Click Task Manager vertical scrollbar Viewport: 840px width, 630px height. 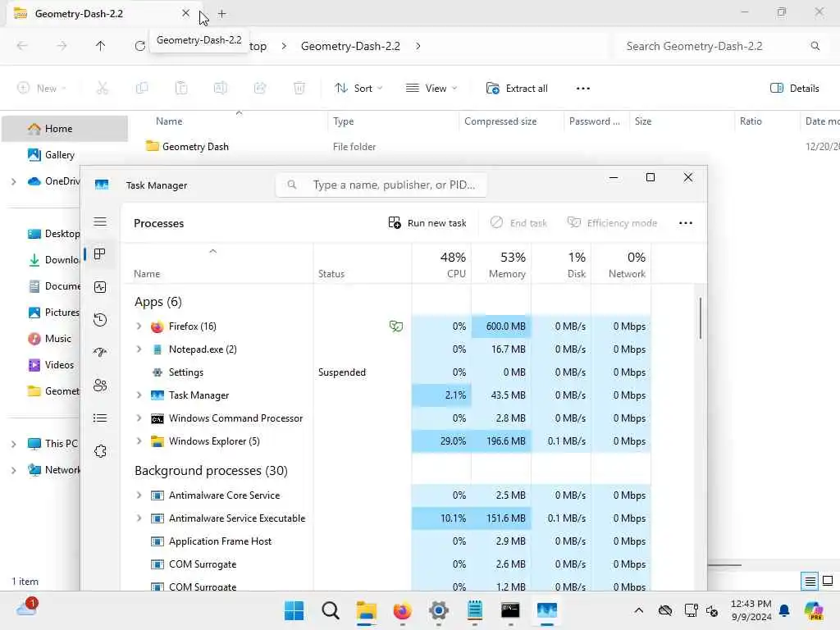(x=701, y=318)
